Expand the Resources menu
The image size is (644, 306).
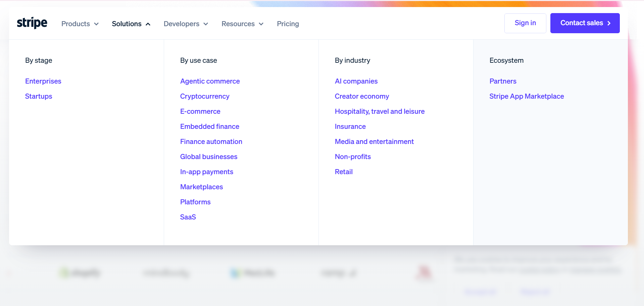pyautogui.click(x=242, y=24)
